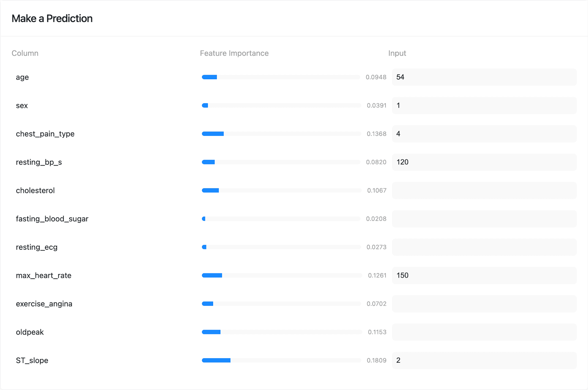Screen dimensions: 588x390
Task: Focus the fasting_blood_sugar input box
Action: pyautogui.click(x=484, y=219)
